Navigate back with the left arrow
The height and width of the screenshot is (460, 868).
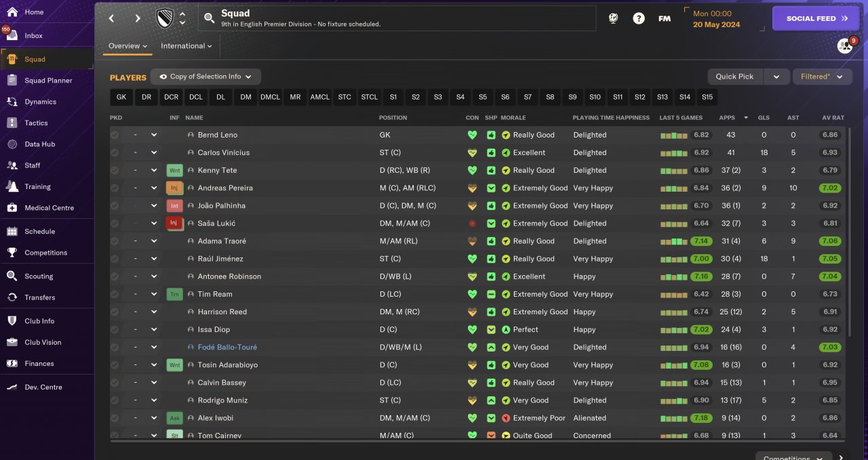pyautogui.click(x=112, y=19)
